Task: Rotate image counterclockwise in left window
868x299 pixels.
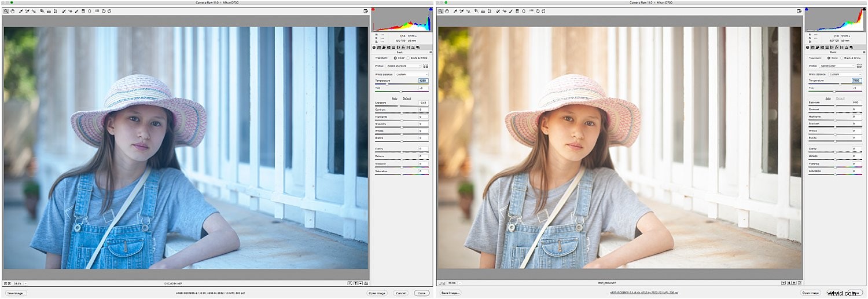Action: [x=103, y=11]
